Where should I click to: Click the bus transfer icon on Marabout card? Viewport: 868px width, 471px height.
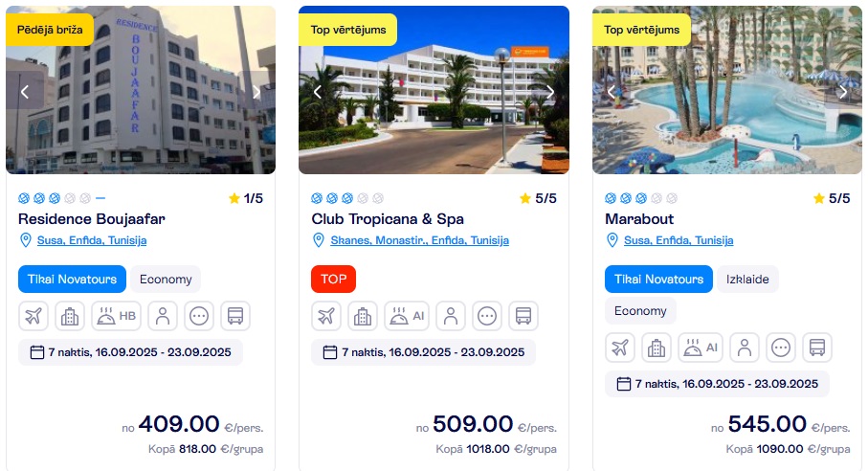pos(817,348)
